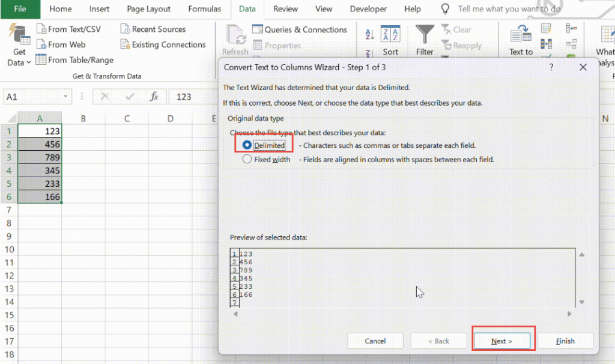Open the Developer ribbon tab
615x364 pixels.
pos(368,9)
